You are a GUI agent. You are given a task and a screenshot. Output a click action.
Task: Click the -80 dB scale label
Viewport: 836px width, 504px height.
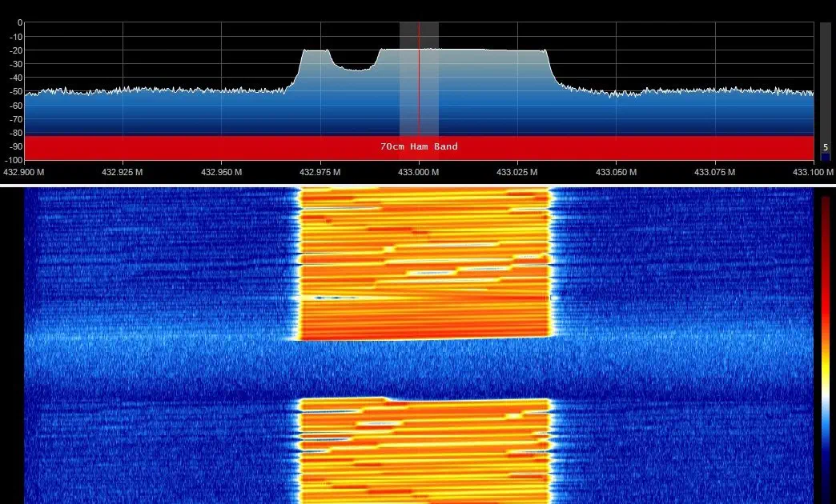point(17,133)
